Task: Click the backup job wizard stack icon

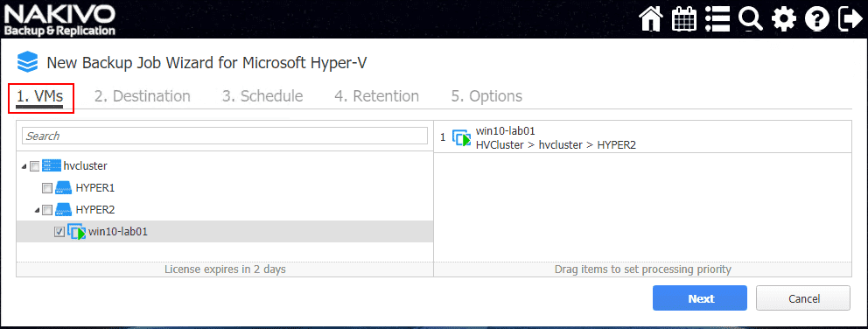Action: [28, 62]
